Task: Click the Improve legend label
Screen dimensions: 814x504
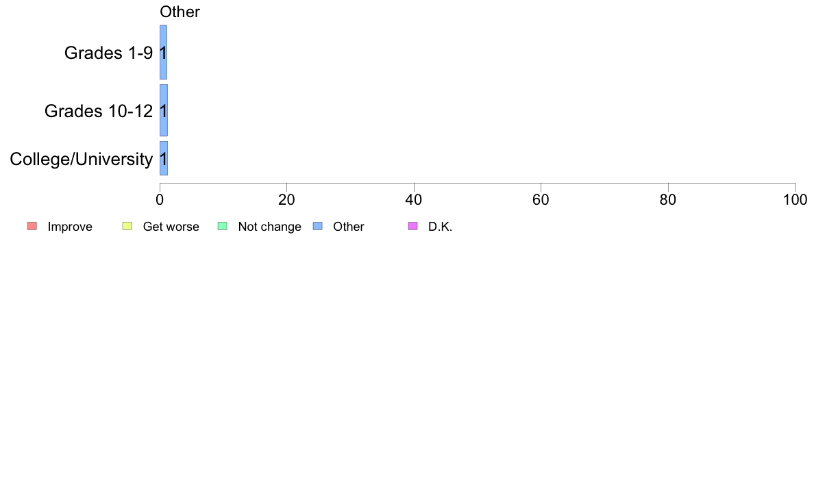Action: coord(70,227)
